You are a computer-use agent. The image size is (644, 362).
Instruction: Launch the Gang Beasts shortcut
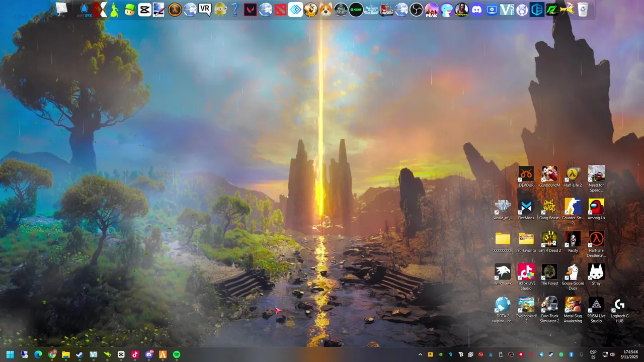[x=549, y=210]
